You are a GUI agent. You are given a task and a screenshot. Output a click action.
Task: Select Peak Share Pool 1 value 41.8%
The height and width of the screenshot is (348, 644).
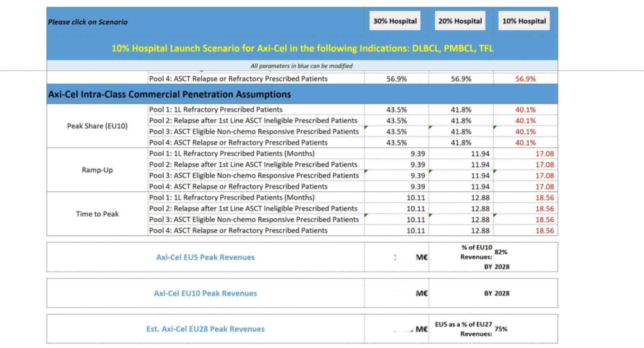pos(461,110)
